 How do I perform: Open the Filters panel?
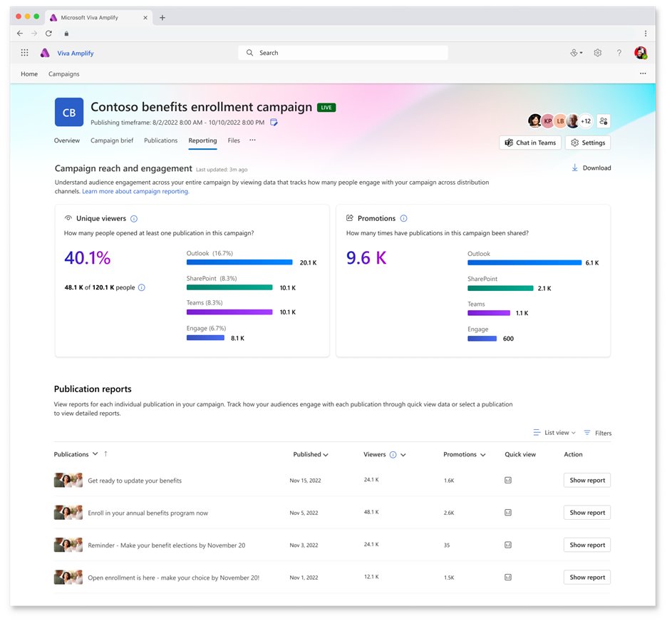597,433
